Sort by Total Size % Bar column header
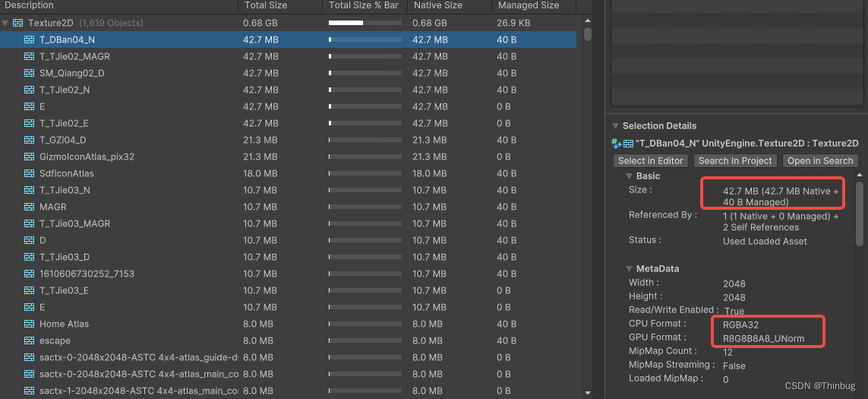This screenshot has height=399, width=868. click(x=365, y=5)
